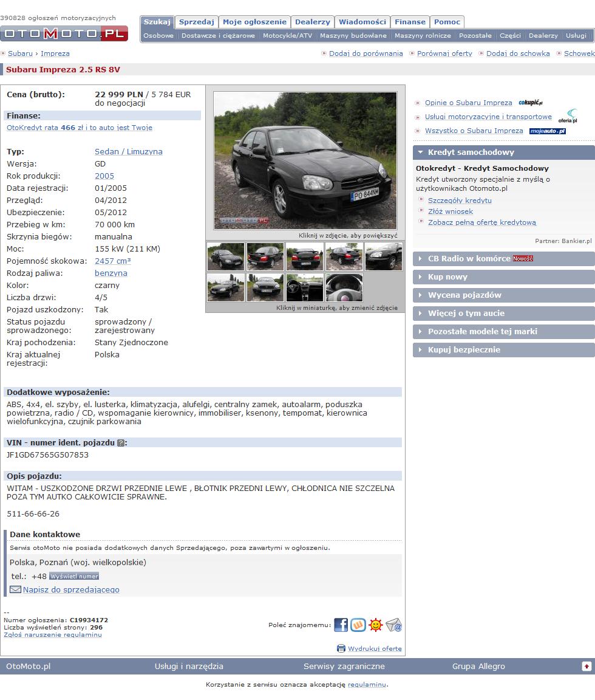Open the OtoKredyt rata 466 zł link

point(80,128)
